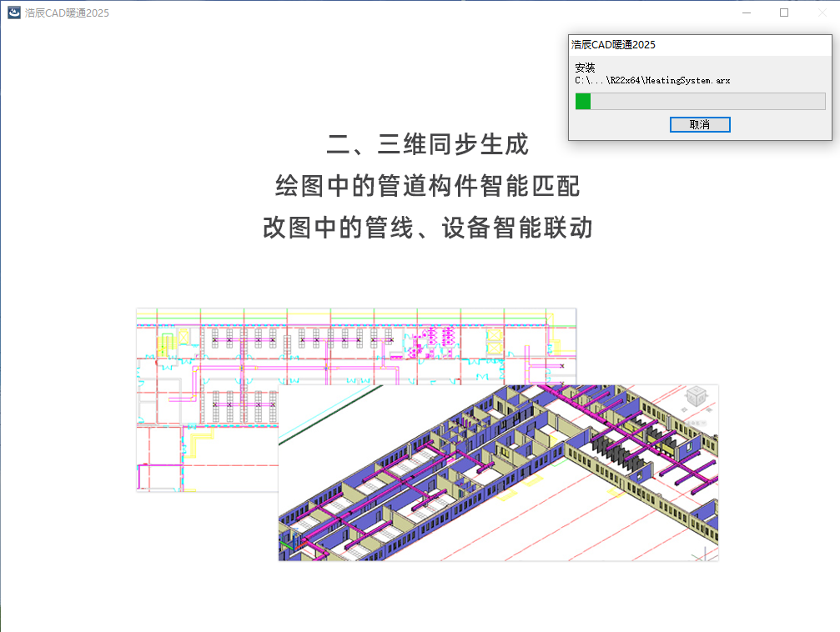
Task: Select the top face of the ViewCube
Action: click(x=696, y=391)
